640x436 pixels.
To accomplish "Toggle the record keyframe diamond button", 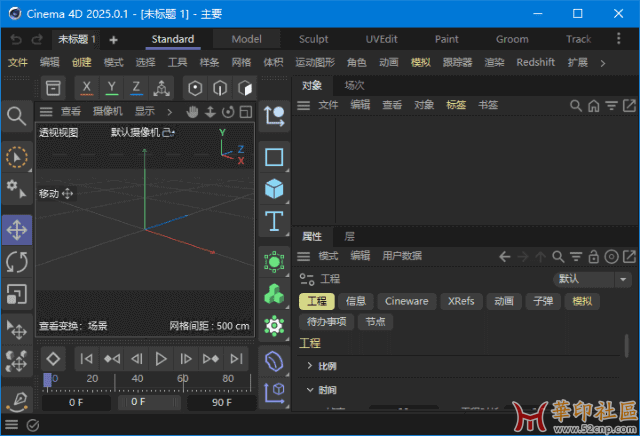I will tap(53, 359).
